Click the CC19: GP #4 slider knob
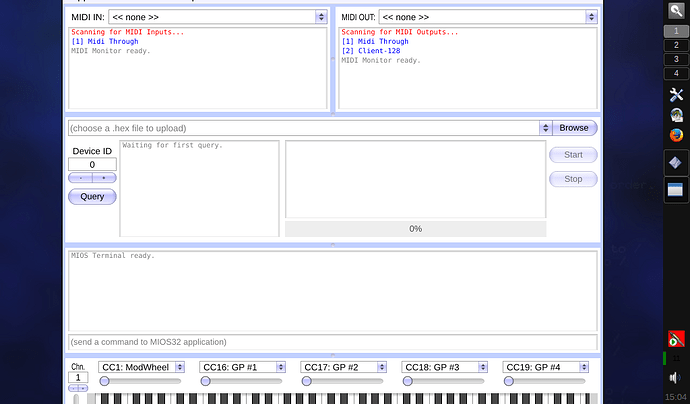Image resolution: width=690 pixels, height=404 pixels. point(509,381)
